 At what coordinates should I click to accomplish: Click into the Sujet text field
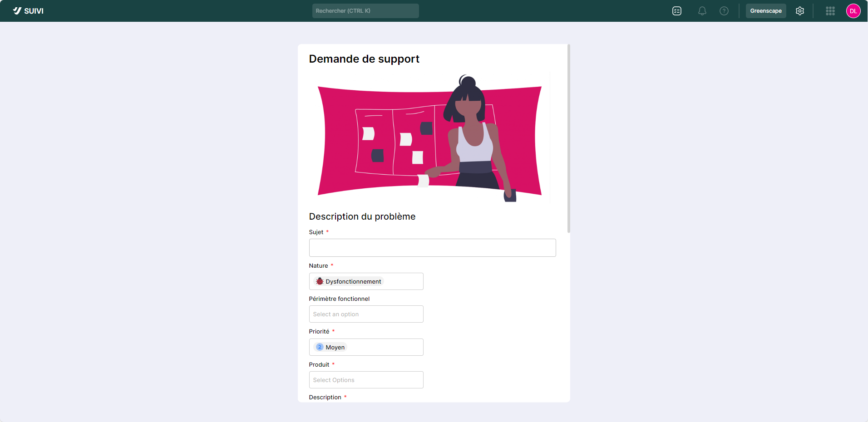[x=432, y=248]
